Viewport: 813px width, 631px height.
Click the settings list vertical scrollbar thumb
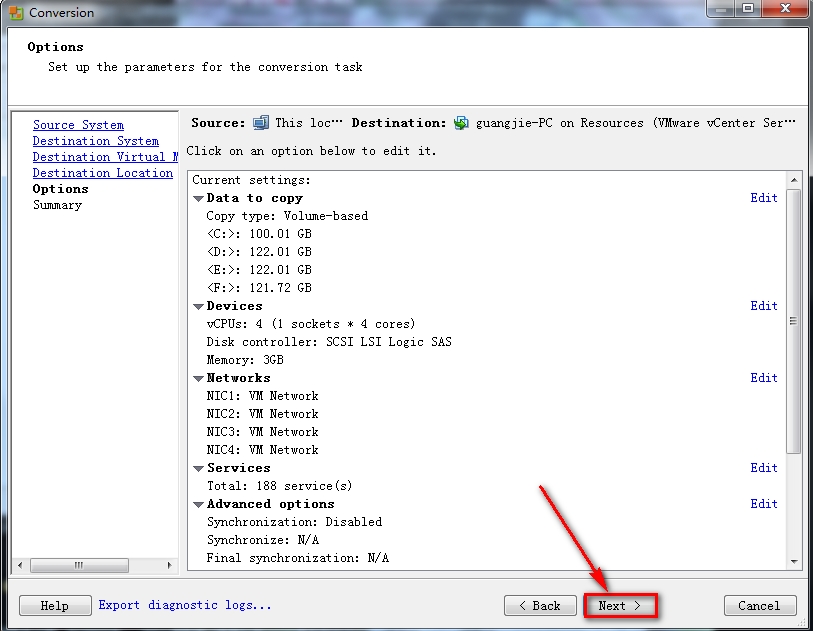pyautogui.click(x=794, y=321)
